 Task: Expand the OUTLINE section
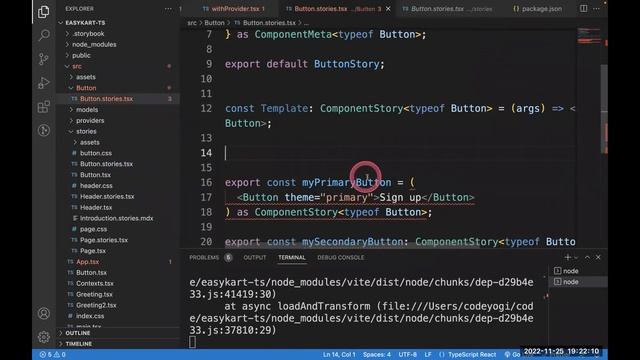[118, 333]
